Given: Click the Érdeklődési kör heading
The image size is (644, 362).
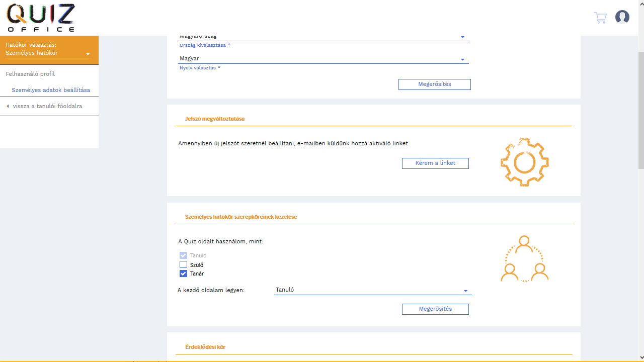Looking at the screenshot, I should point(205,347).
